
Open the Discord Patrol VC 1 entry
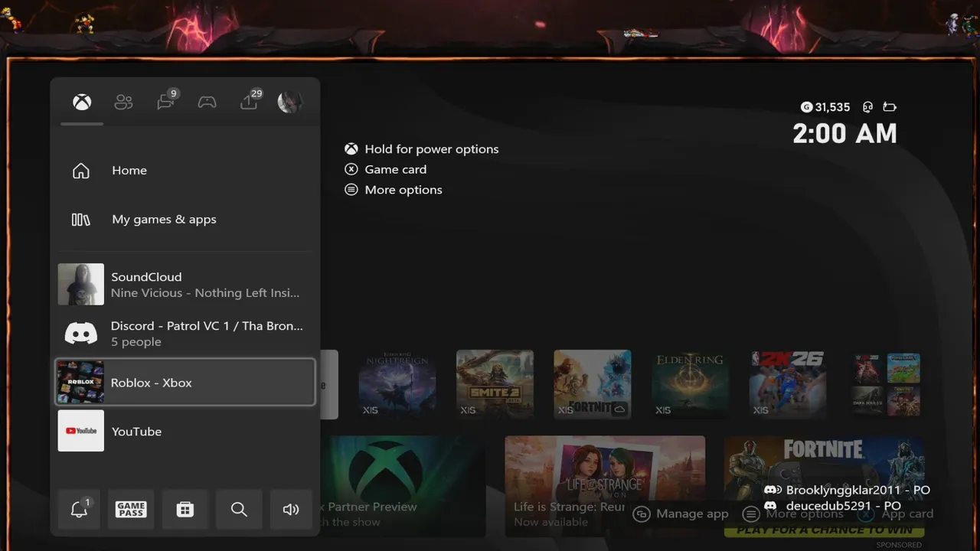point(184,334)
